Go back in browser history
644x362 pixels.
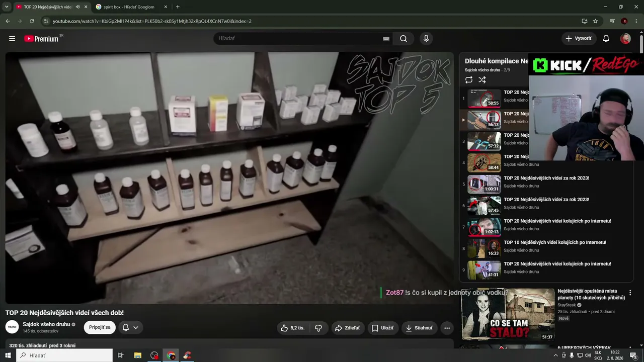click(8, 21)
